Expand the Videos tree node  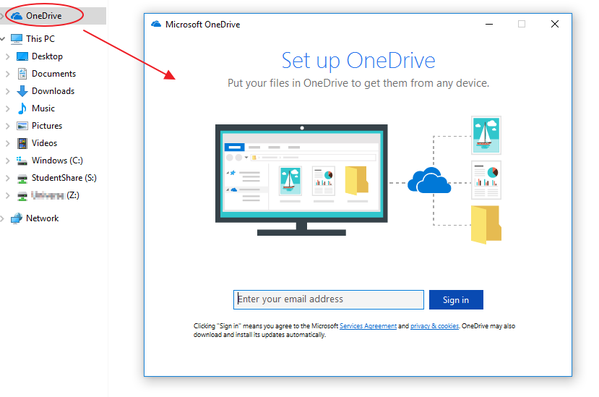tap(8, 143)
